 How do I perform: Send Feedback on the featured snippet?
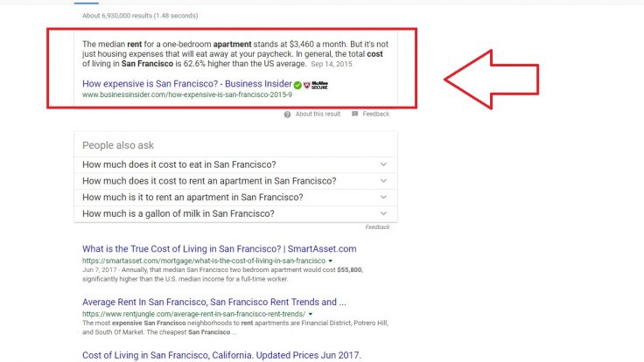point(375,114)
